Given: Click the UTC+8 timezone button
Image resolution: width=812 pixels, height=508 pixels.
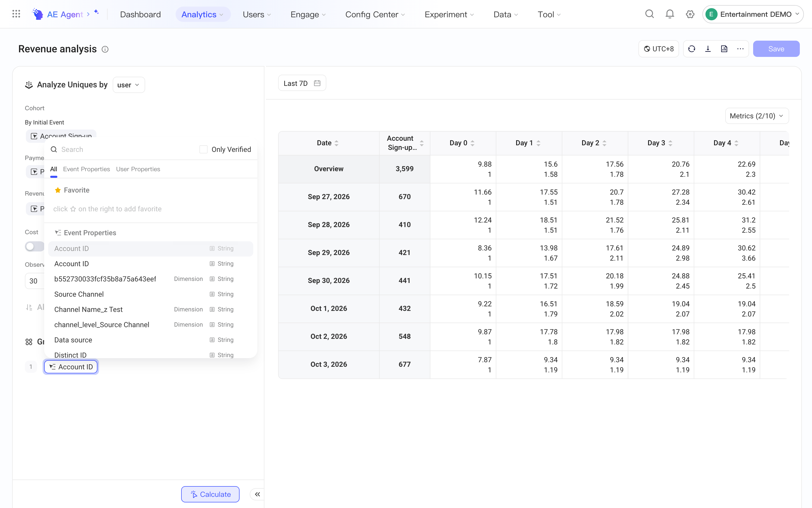Looking at the screenshot, I should (x=659, y=49).
